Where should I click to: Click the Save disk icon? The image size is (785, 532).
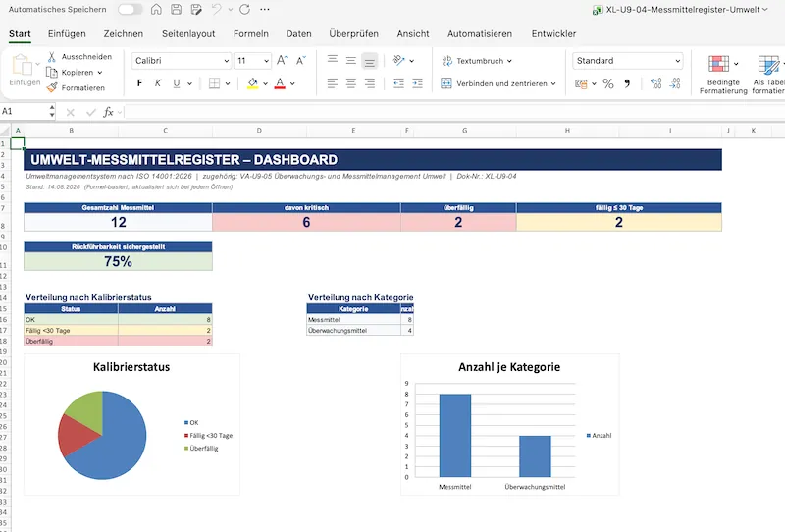177,9
